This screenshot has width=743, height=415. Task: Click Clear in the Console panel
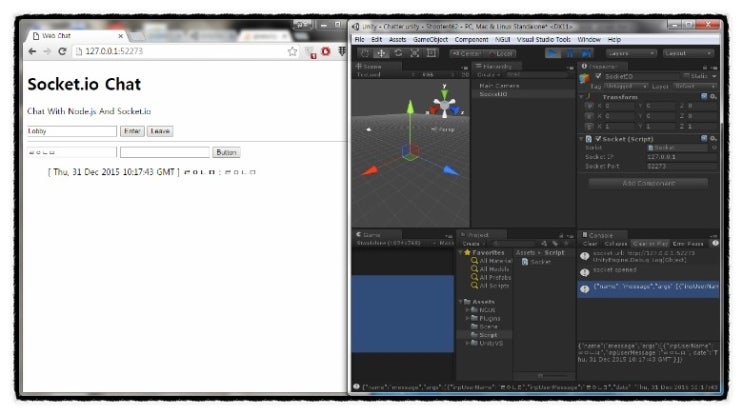tap(590, 244)
